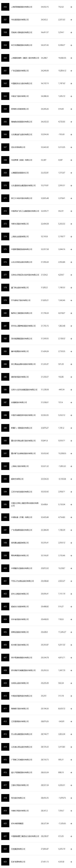Select the rank badge numbered 390
Viewport: 76px width, 868px height.
tap(5, 441)
